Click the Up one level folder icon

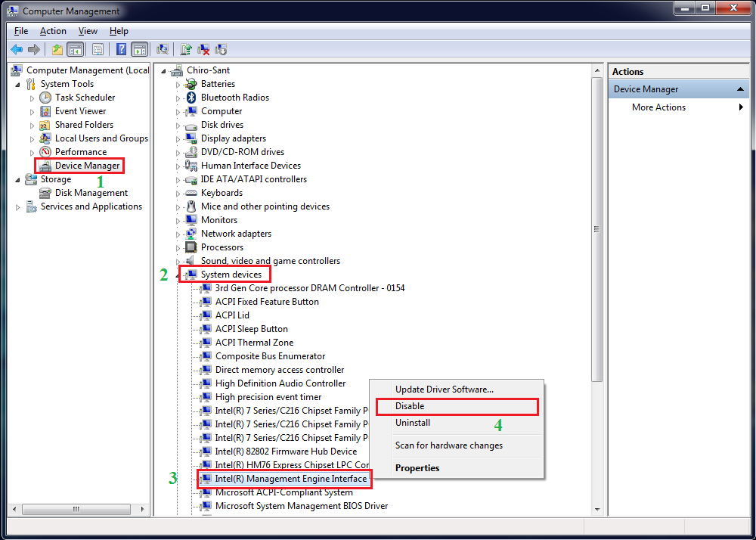coord(57,50)
